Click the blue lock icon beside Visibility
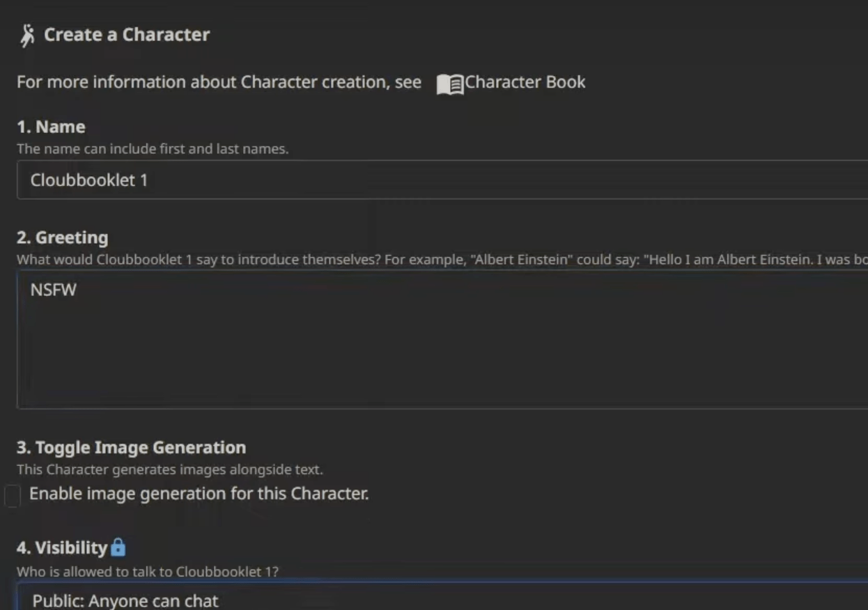 (x=118, y=547)
